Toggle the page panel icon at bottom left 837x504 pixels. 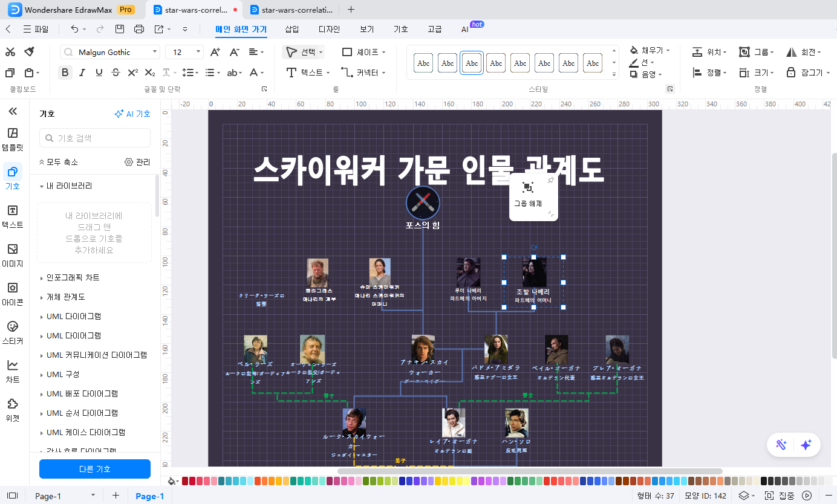[13, 496]
